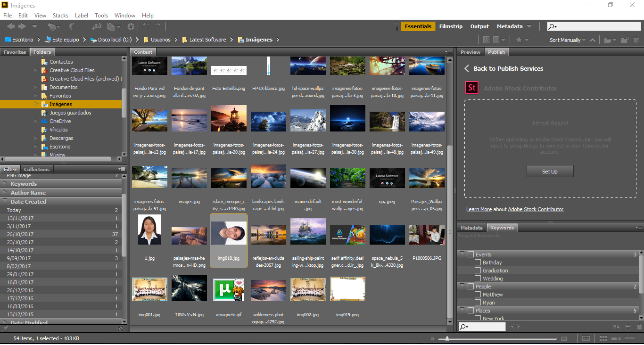Open the Refine stacked-pages icon
The image size is (644, 345).
114,27
